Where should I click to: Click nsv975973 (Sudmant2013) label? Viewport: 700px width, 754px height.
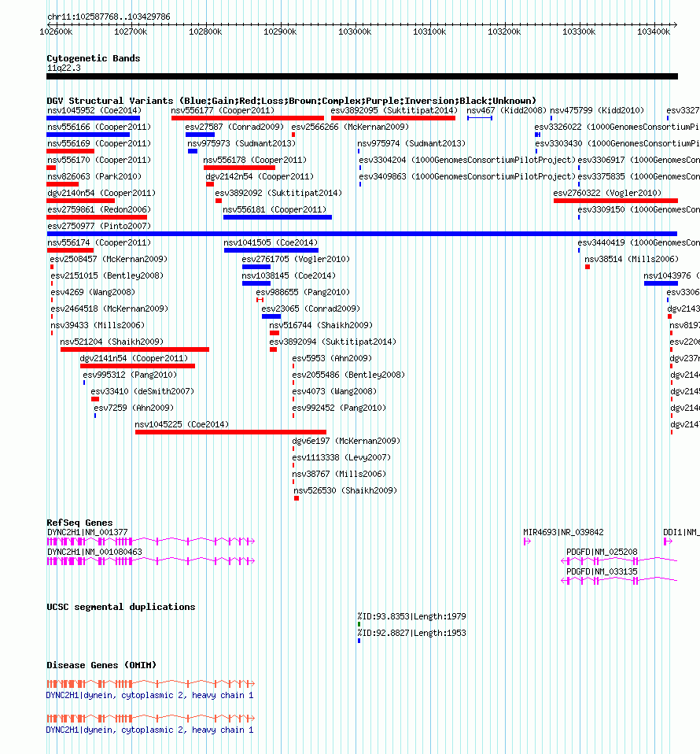(x=241, y=143)
